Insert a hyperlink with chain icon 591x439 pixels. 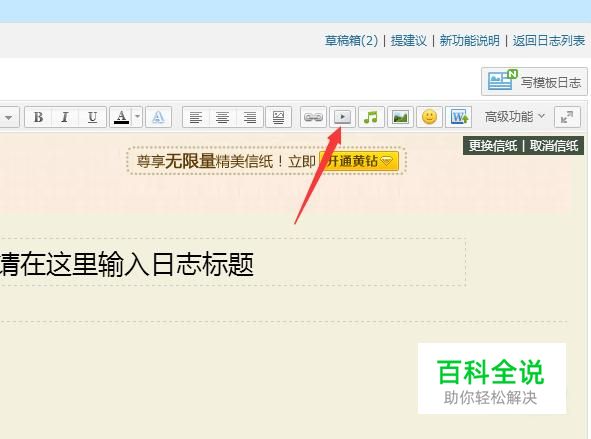coord(313,117)
